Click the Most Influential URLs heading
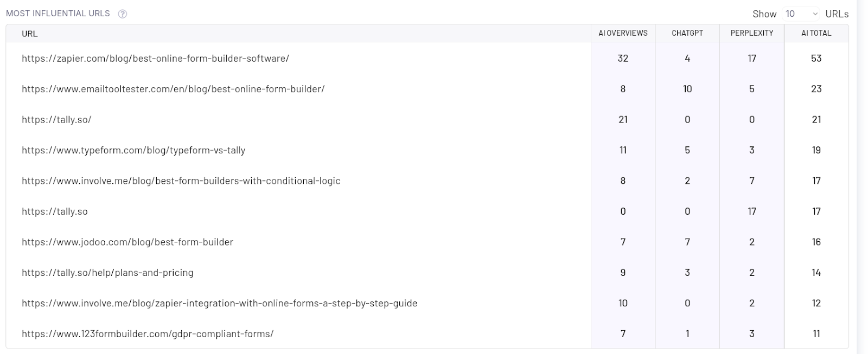The height and width of the screenshot is (354, 868). coord(58,14)
